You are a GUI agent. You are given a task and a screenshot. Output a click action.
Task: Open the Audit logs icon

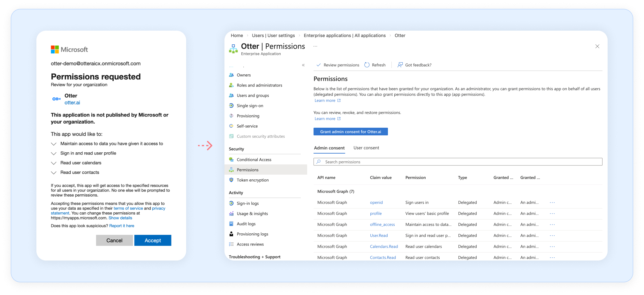[231, 224]
